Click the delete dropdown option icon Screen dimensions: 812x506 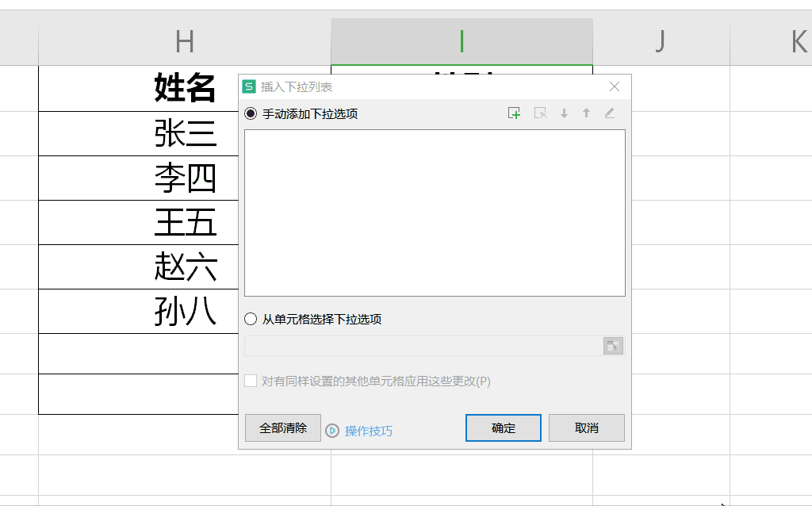pos(540,113)
